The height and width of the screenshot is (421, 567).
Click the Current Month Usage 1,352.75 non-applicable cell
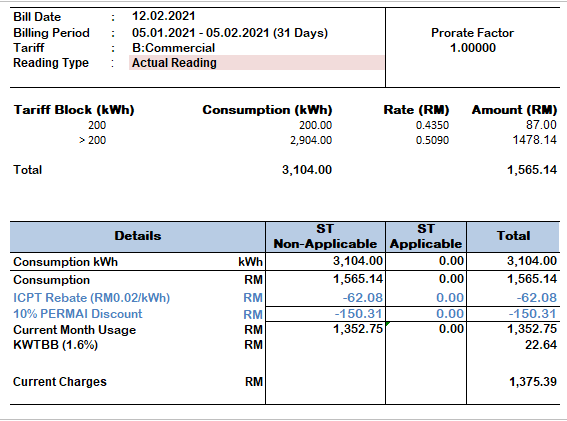pos(325,329)
